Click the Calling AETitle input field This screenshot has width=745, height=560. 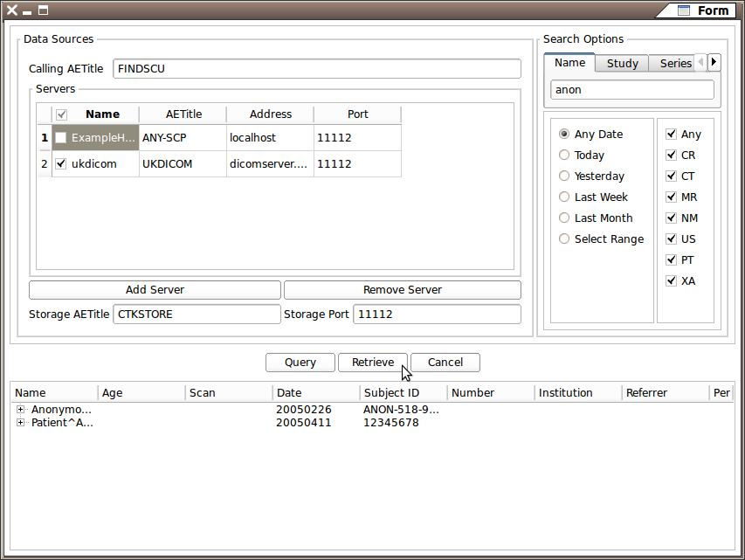pos(316,69)
